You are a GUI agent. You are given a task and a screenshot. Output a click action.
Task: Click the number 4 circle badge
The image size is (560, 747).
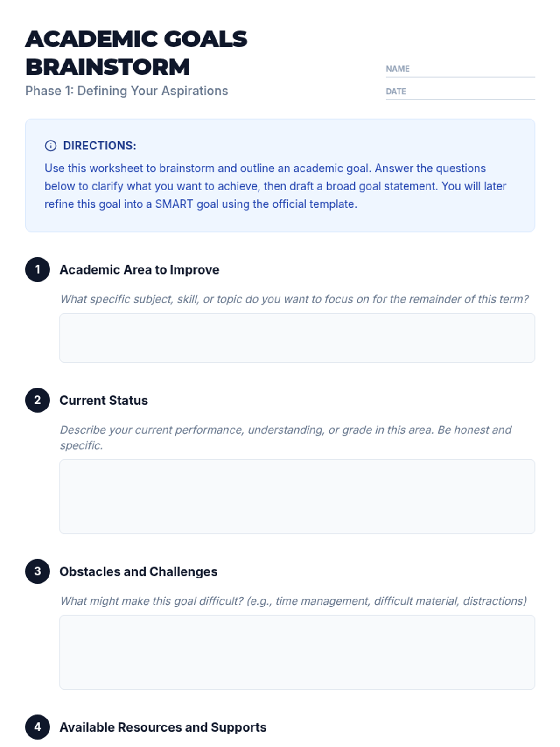(37, 727)
